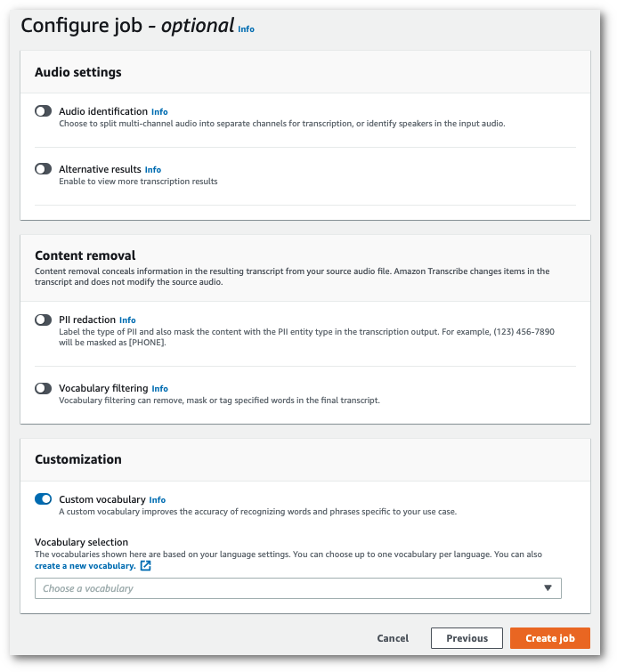Open Info link for Alternative results
617x672 pixels.
point(153,170)
